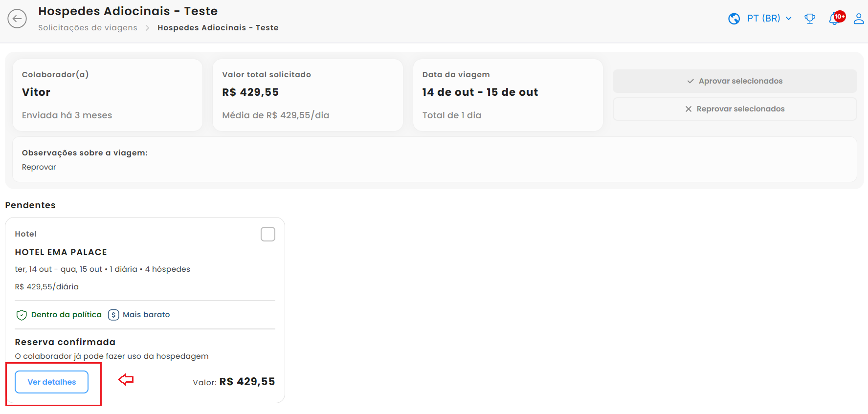Select the Hotel Ema Palace checkbox

pyautogui.click(x=268, y=234)
